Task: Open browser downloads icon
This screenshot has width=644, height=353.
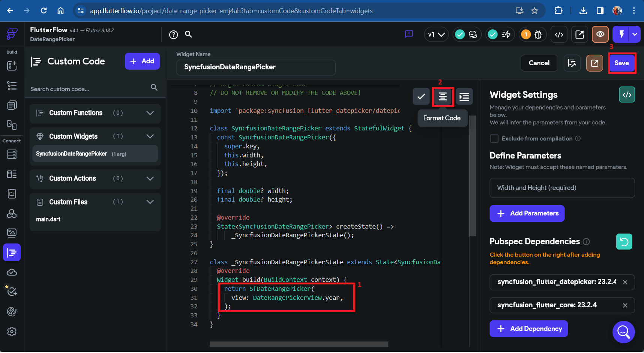Action: pos(583,10)
